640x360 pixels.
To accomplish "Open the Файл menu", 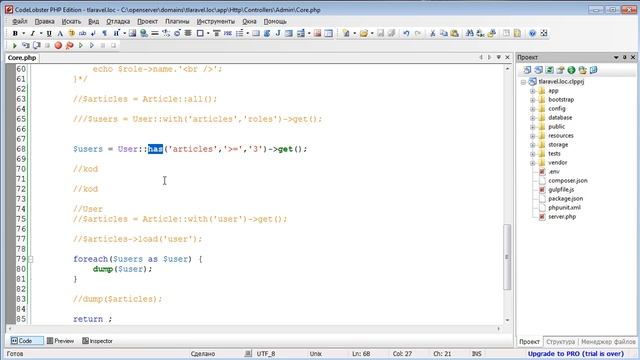I will click(20, 21).
